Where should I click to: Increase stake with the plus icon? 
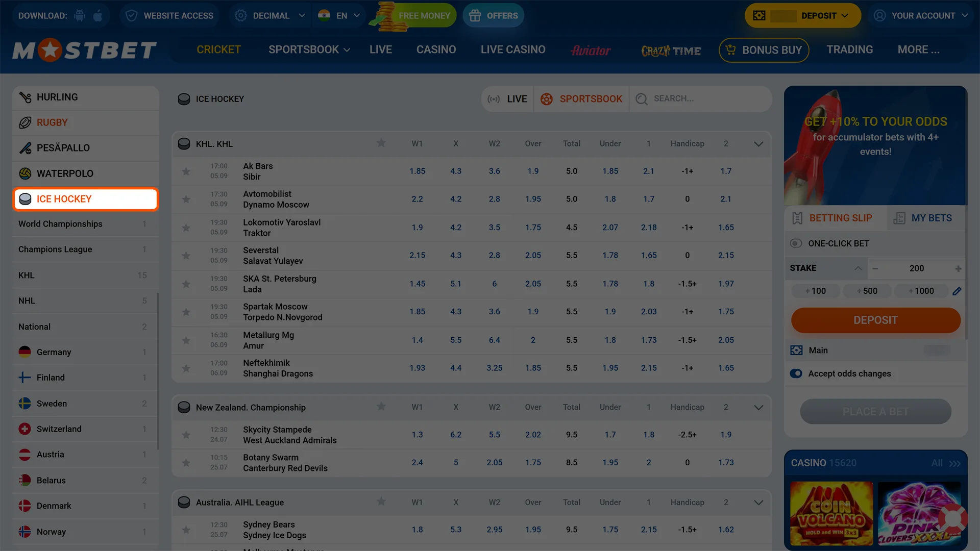pos(958,268)
